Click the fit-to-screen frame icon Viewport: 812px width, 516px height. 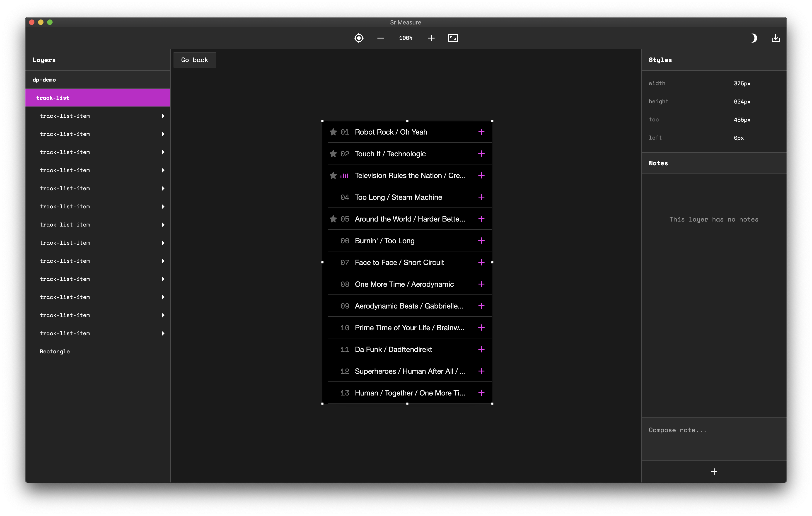(453, 38)
